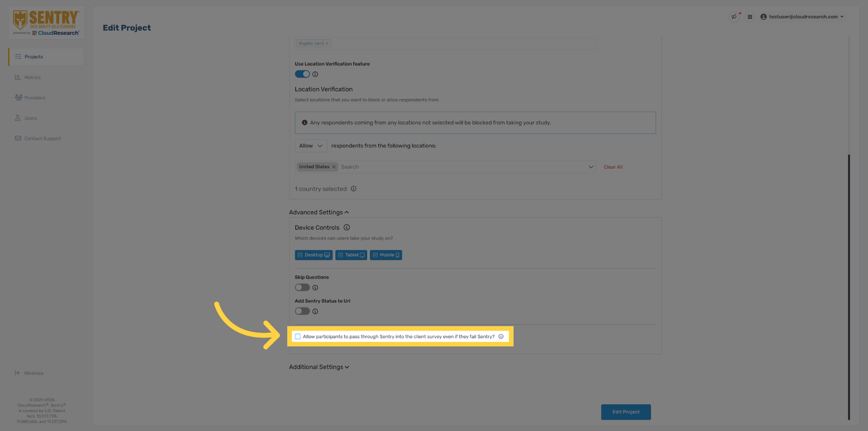Select the Metrics icon in the sidebar
Image resolution: width=868 pixels, height=431 pixels.
18,77
